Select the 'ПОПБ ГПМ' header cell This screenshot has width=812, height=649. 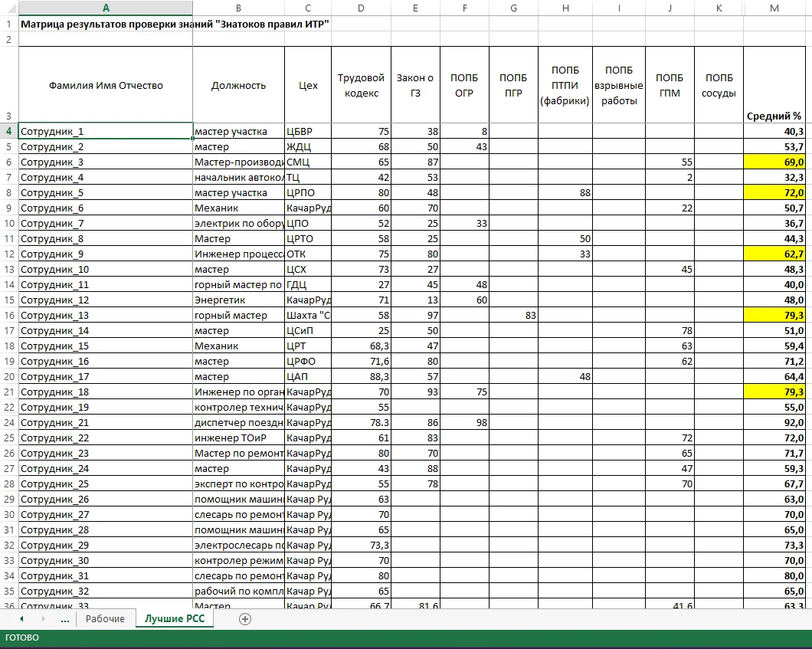point(670,85)
